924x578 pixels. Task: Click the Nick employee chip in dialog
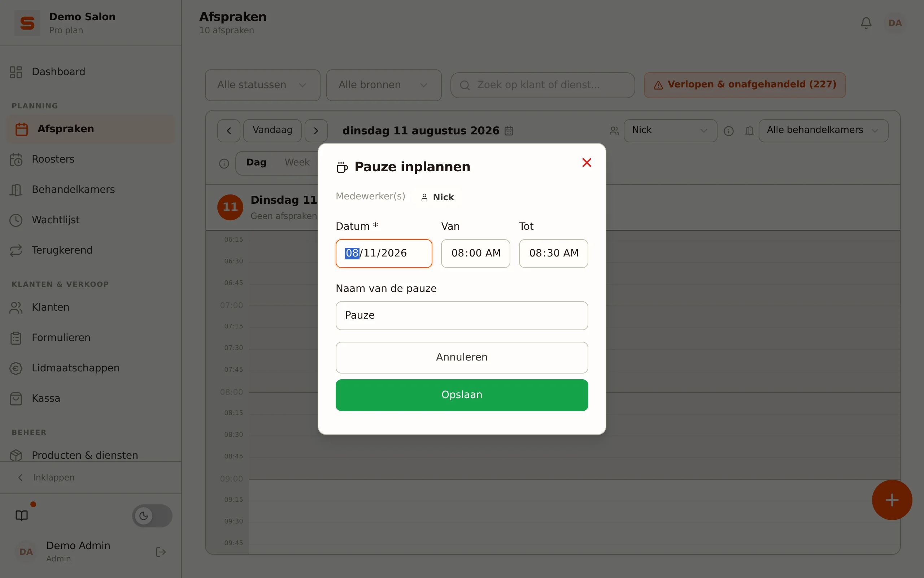tap(437, 197)
